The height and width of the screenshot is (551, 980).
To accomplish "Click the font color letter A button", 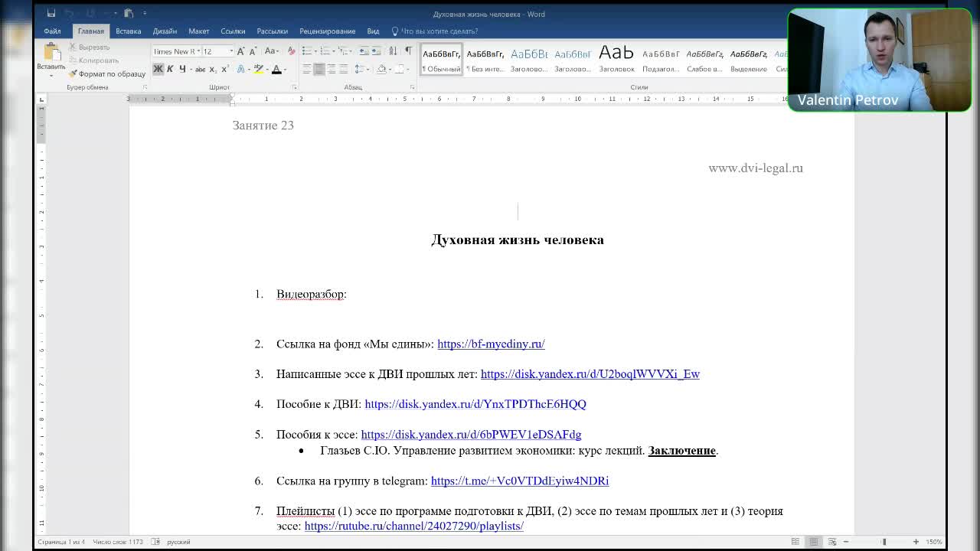I will point(276,69).
